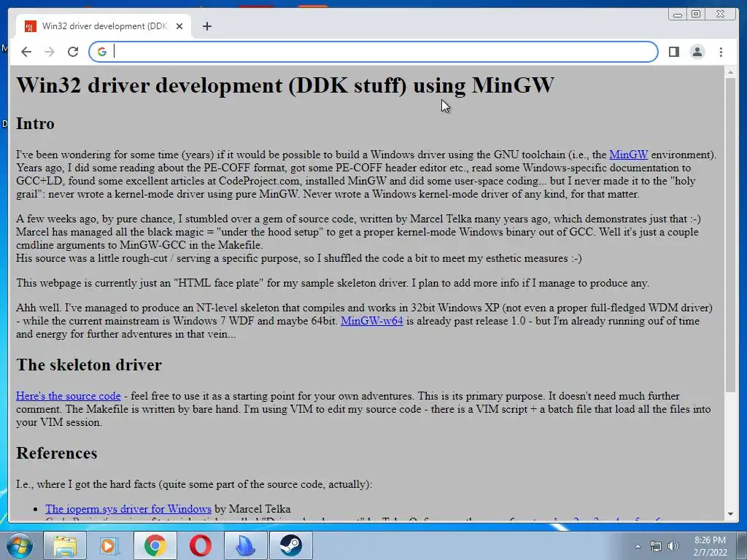Open the Windows Start menu
This screenshot has height=560, width=747.
coord(20,545)
